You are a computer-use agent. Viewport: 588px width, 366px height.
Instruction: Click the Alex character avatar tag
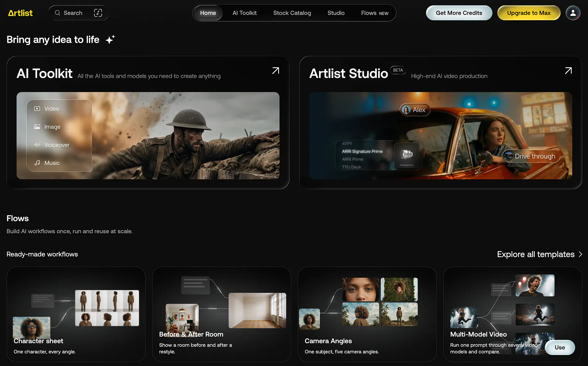(415, 110)
